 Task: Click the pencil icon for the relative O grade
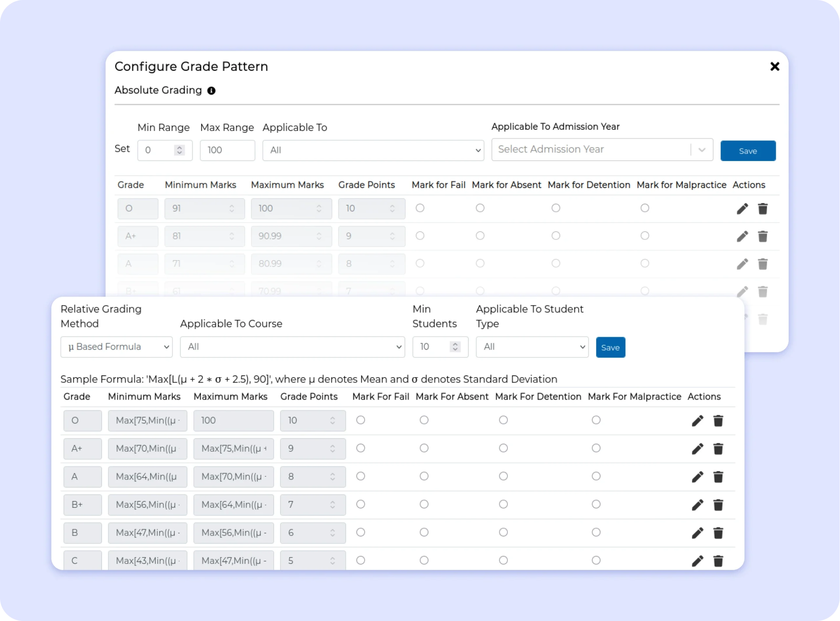tap(698, 421)
